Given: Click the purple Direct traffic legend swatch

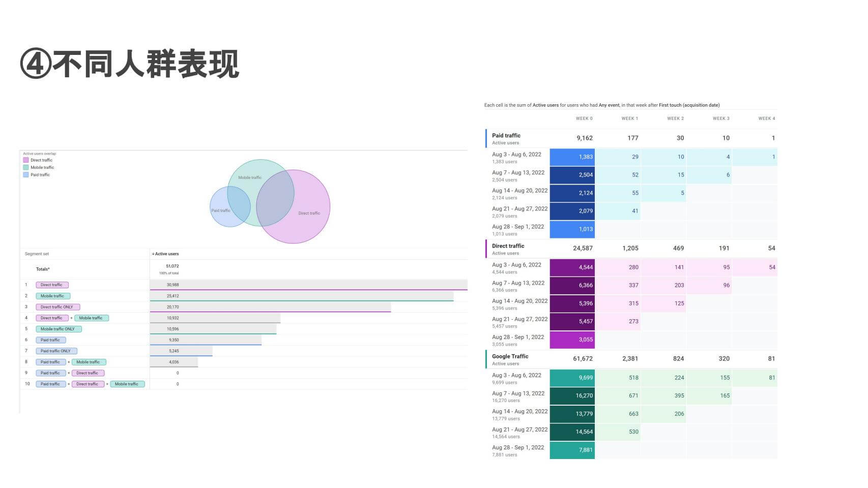Looking at the screenshot, I should tap(26, 160).
